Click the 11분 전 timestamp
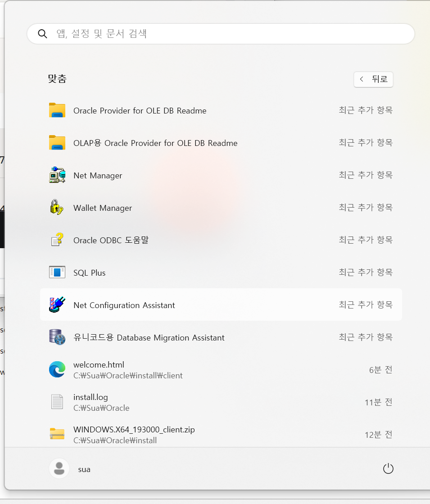Screen dimensions: 430x504 [x=378, y=402]
